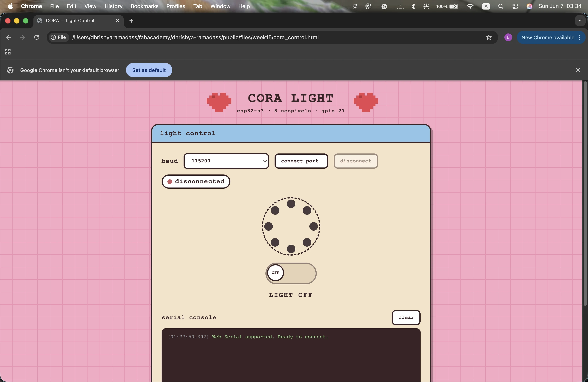Click the 'connect port…' button
Viewport: 588px width, 382px height.
pos(301,161)
